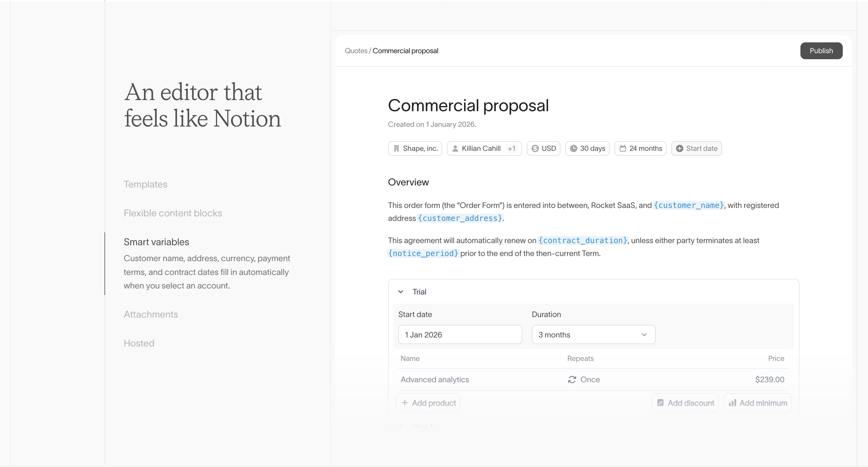Click the Created on 1 January 2026 text
The image size is (868, 467).
coord(432,124)
